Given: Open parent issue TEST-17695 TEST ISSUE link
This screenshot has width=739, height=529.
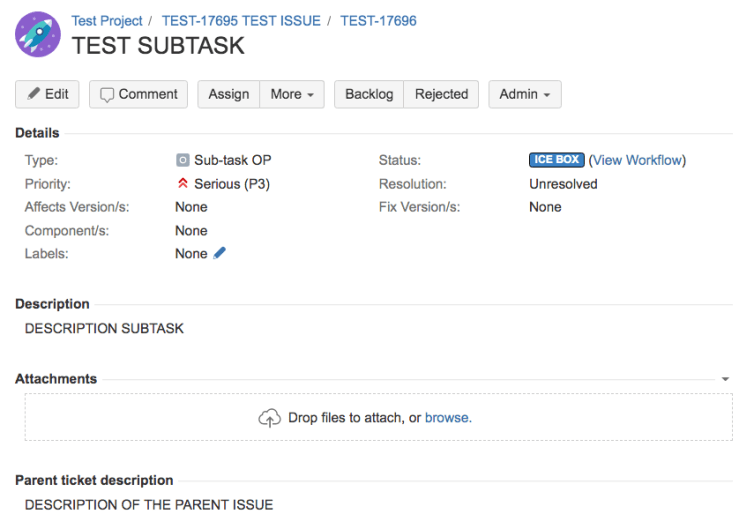Looking at the screenshot, I should (241, 20).
